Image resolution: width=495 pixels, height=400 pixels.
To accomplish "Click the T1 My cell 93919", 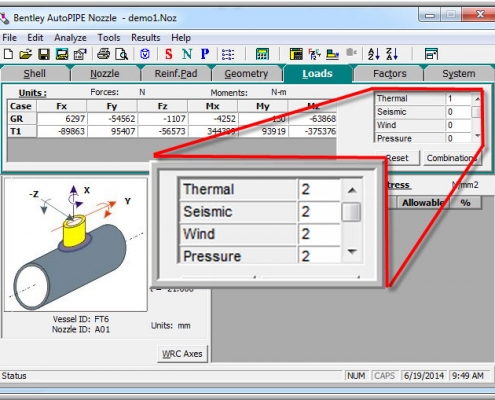I will tap(263, 131).
